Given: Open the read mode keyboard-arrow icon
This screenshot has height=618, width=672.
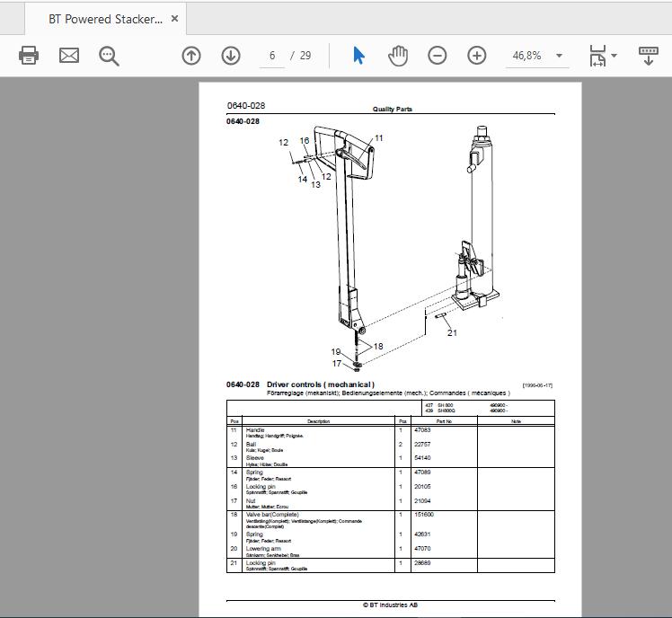Looking at the screenshot, I should (649, 56).
